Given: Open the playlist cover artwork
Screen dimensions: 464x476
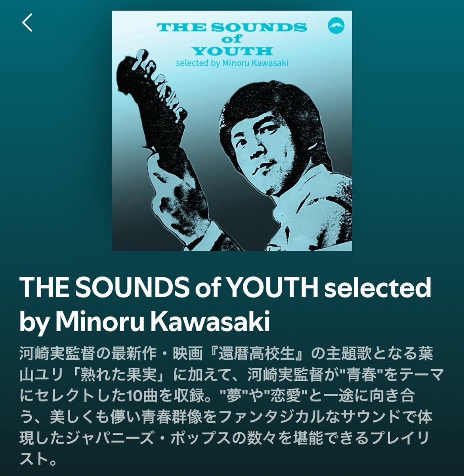Looking at the screenshot, I should point(232,131).
